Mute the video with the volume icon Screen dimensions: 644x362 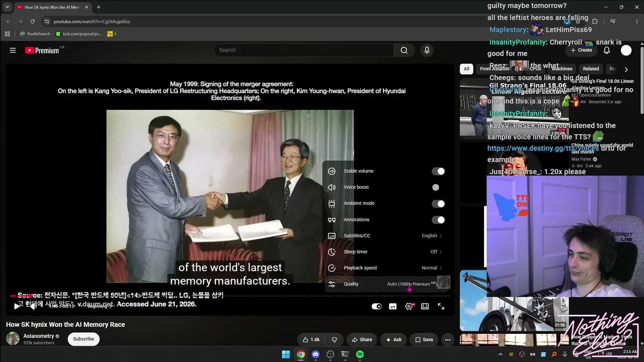click(33, 306)
